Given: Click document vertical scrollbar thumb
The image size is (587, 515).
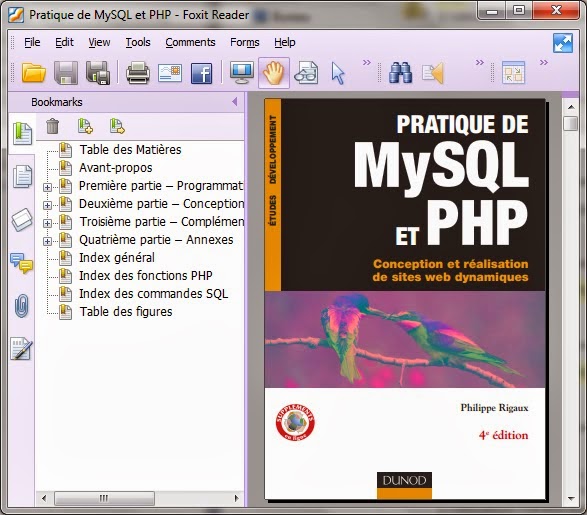Looking at the screenshot, I should coord(571,124).
